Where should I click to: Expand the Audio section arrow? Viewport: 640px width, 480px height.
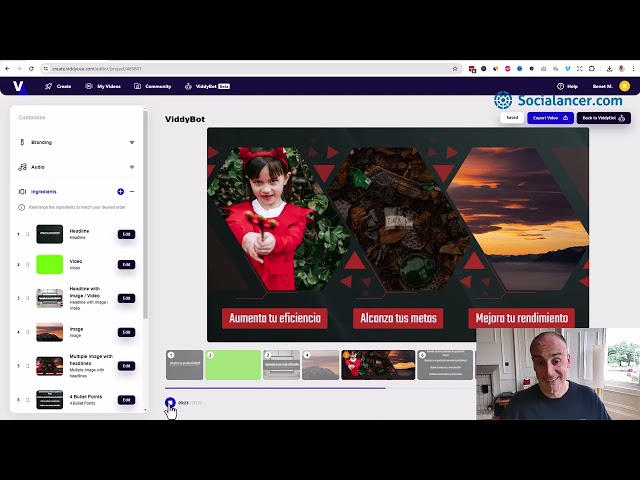(132, 167)
